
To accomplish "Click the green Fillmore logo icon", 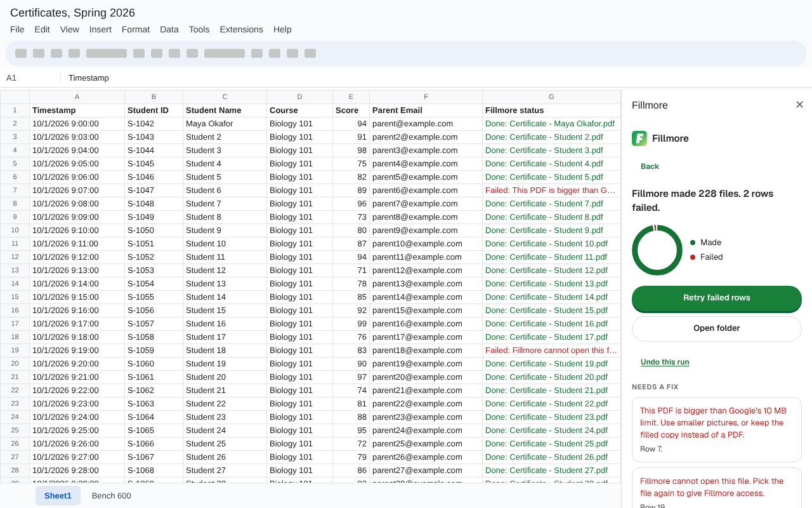I will pyautogui.click(x=639, y=138).
